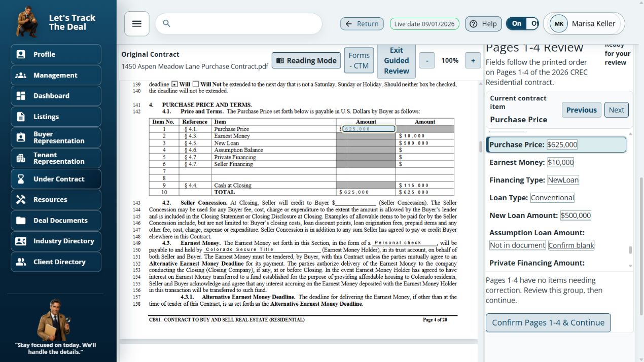Click Previous contract item
The image size is (644, 362).
click(x=581, y=110)
